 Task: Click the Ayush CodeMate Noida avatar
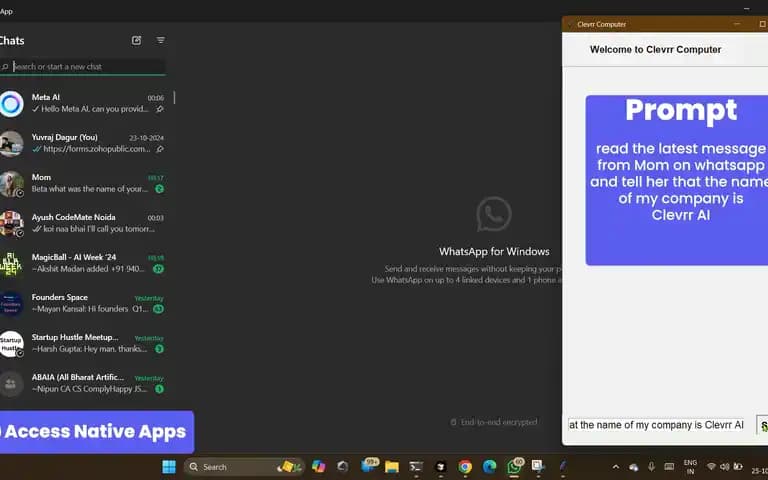coord(11,223)
